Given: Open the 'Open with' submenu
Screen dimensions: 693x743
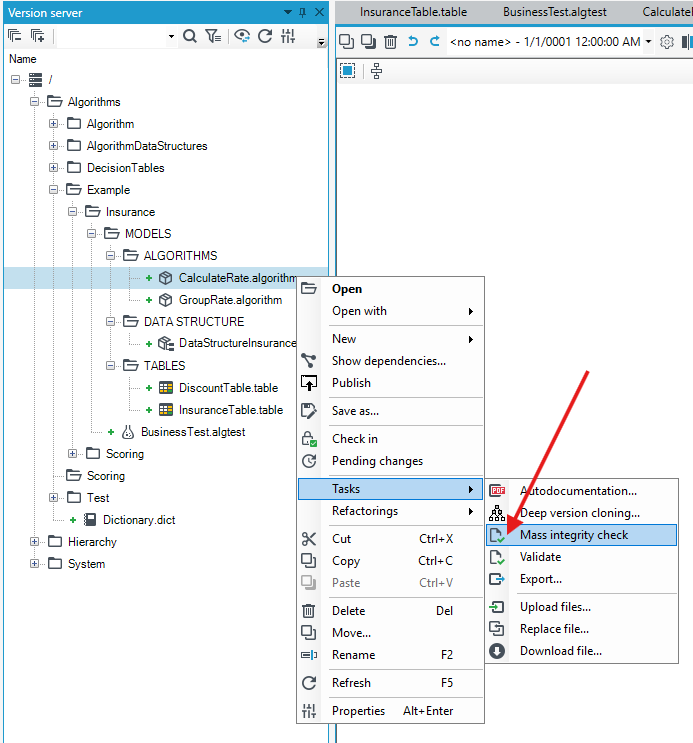Looking at the screenshot, I should 391,311.
